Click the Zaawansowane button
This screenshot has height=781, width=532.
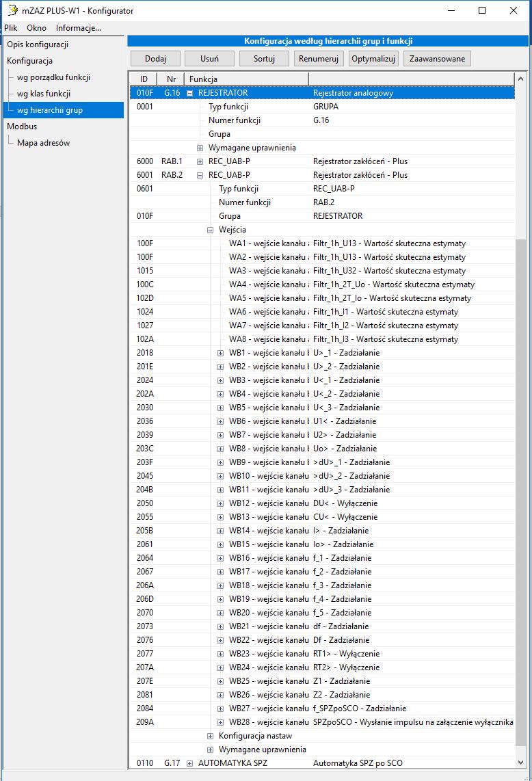coord(437,59)
